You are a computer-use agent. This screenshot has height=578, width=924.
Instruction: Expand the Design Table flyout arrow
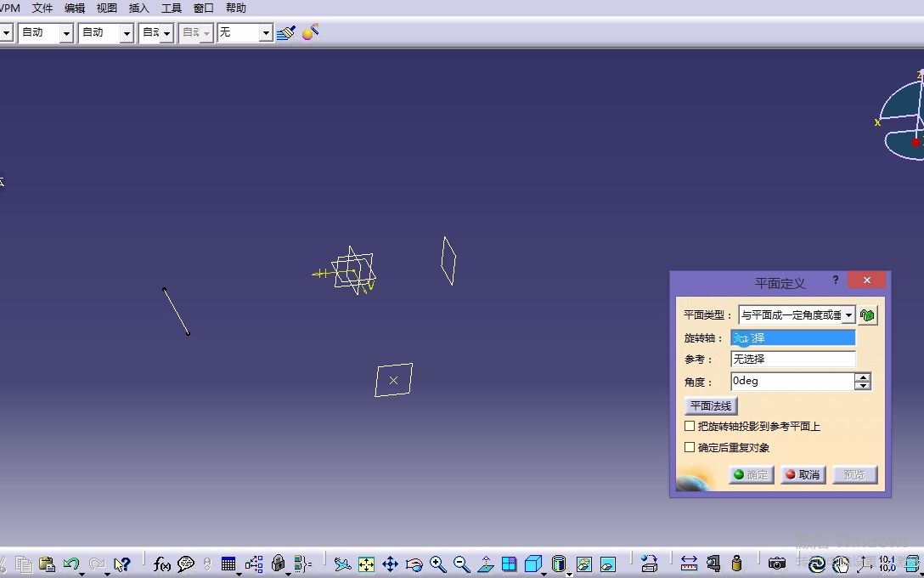[239, 574]
